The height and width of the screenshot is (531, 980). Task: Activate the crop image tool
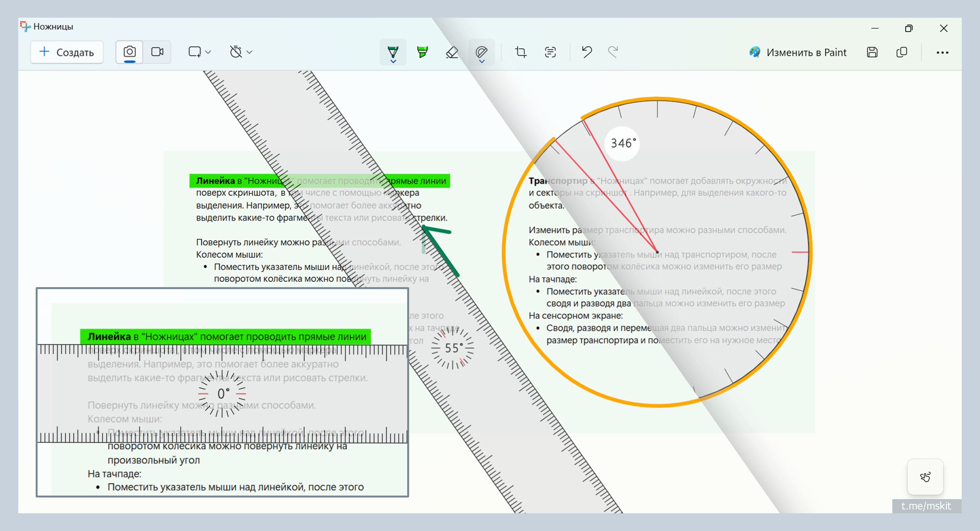521,52
